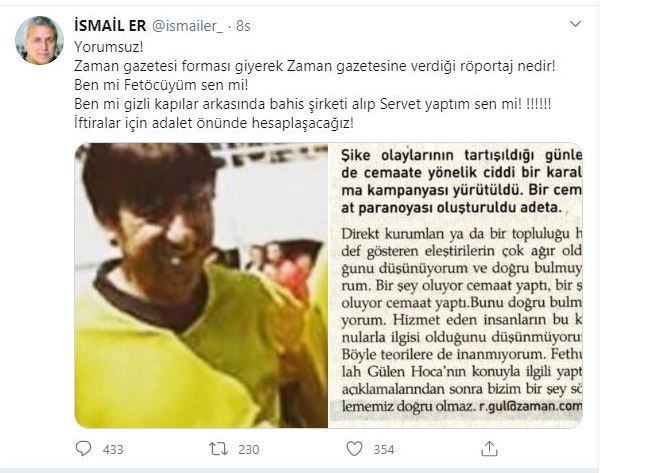Expand the tweet options chevron
This screenshot has width=664, height=473.
tap(575, 24)
